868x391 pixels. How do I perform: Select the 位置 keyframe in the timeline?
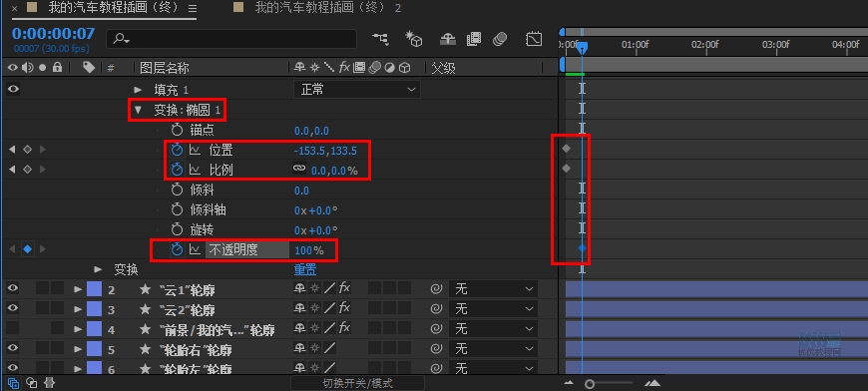tap(566, 149)
